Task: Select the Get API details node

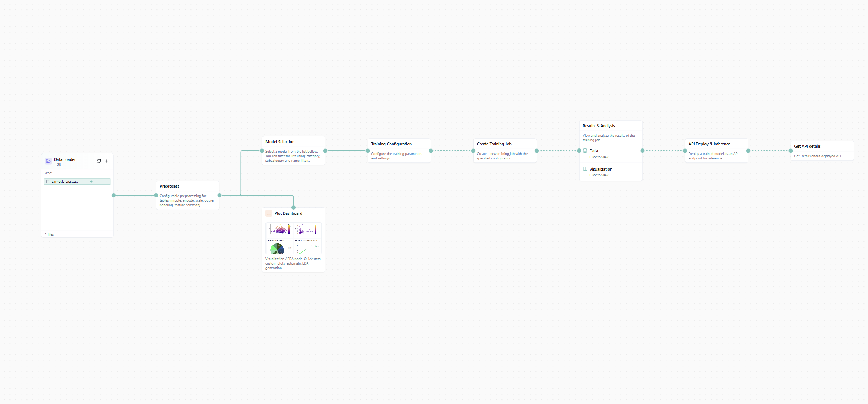Action: [x=822, y=147]
